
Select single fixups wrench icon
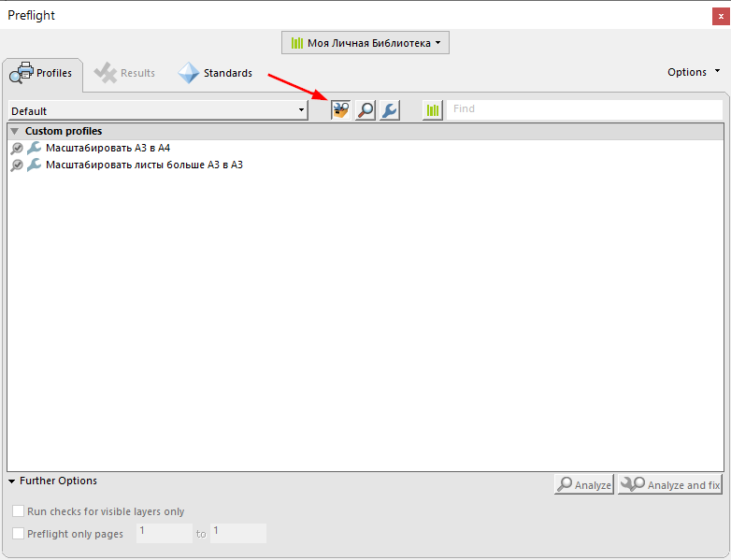390,110
